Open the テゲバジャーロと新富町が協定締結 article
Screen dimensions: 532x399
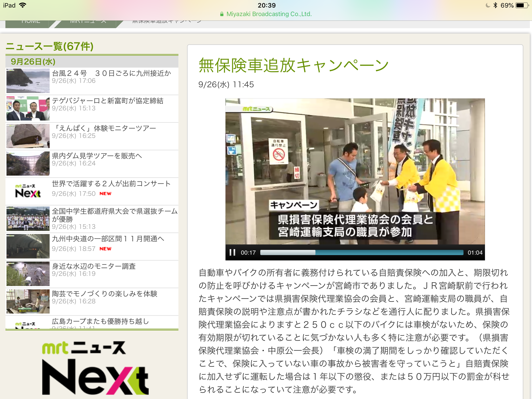(x=92, y=108)
